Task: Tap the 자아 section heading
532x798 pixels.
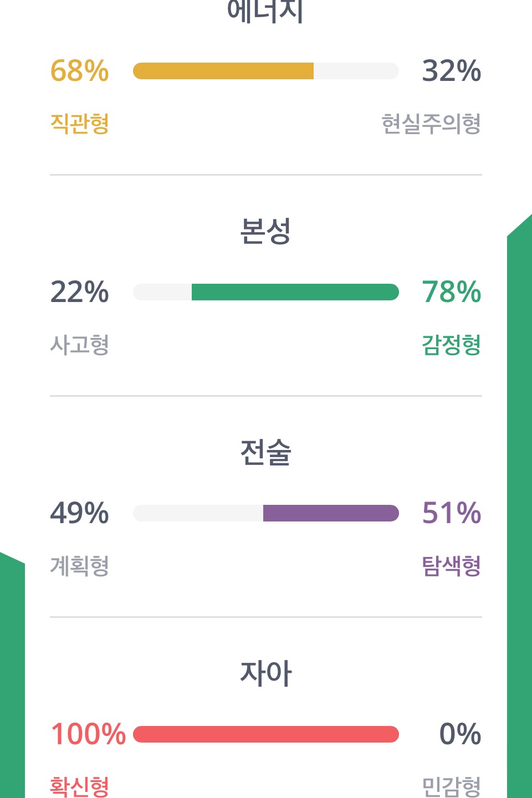Action: click(265, 673)
